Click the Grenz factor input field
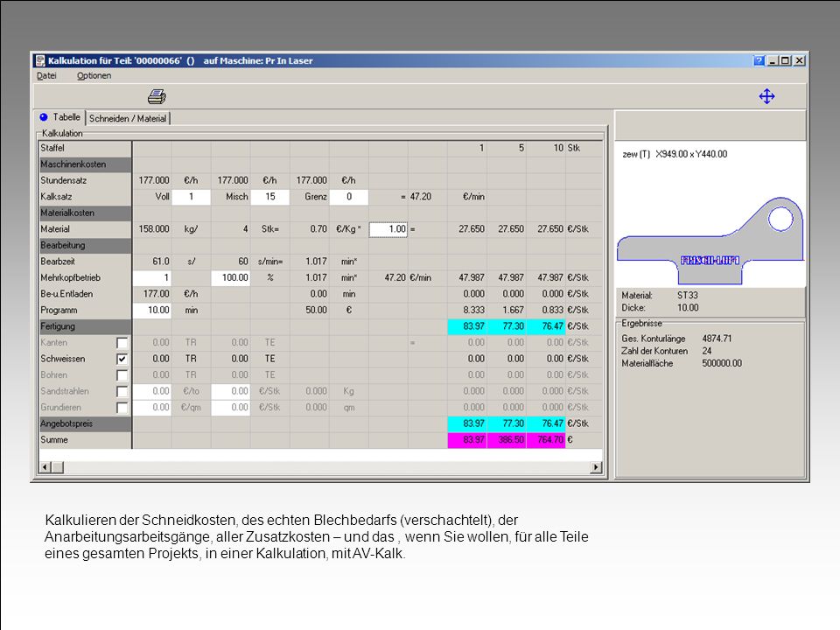Image resolution: width=840 pixels, height=630 pixels. (349, 197)
